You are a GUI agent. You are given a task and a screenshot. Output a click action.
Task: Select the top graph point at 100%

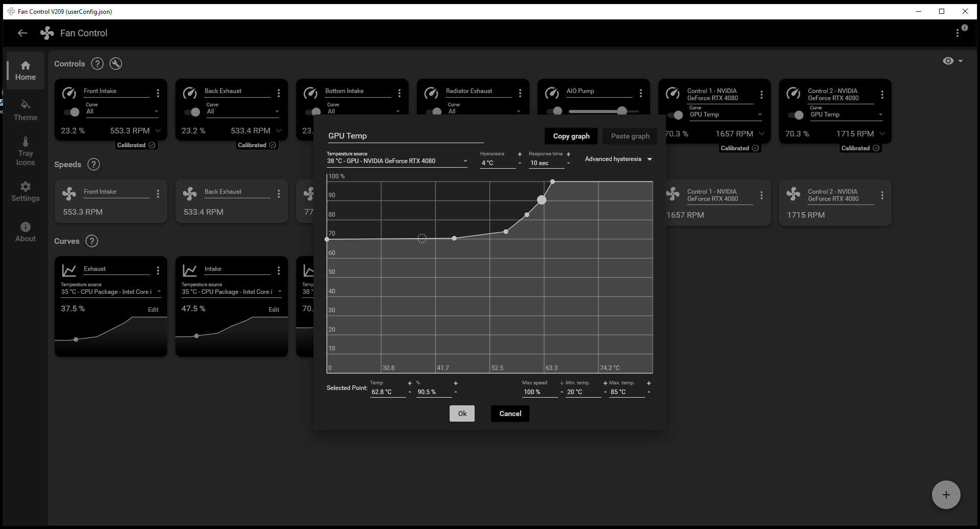(x=552, y=181)
